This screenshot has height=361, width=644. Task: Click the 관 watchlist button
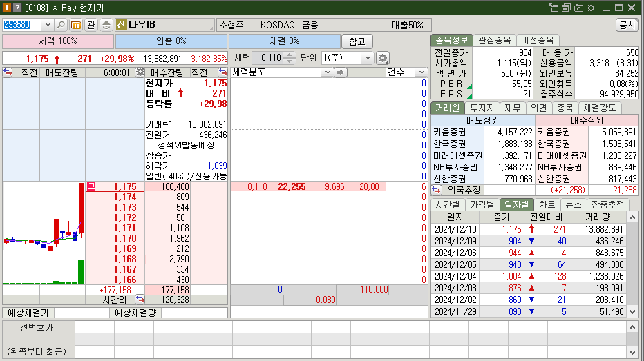[91, 25]
